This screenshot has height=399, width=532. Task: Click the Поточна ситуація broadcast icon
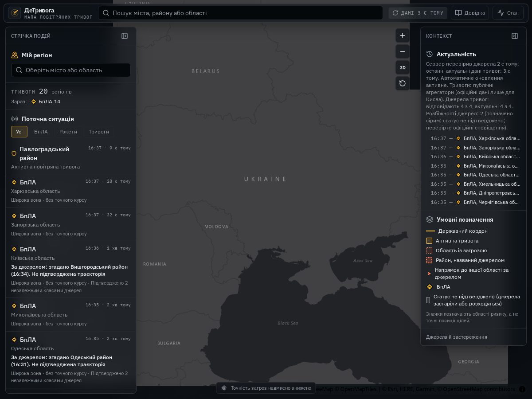pyautogui.click(x=15, y=119)
